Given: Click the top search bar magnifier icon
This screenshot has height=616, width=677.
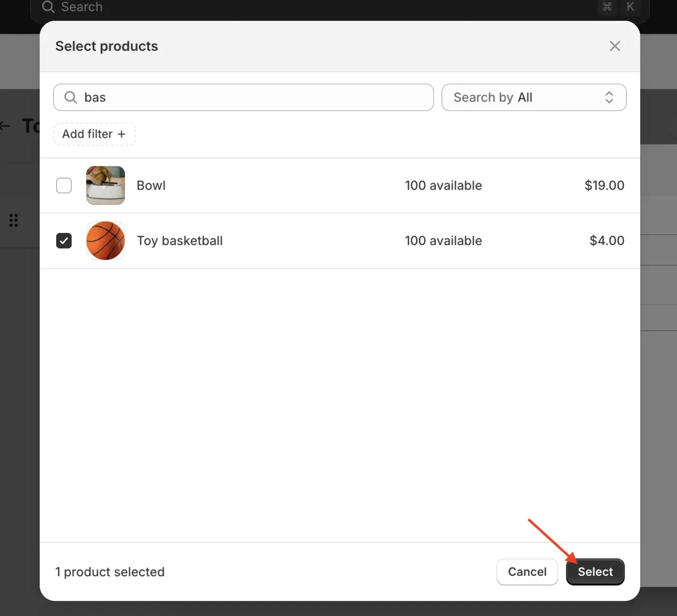Looking at the screenshot, I should (x=48, y=7).
